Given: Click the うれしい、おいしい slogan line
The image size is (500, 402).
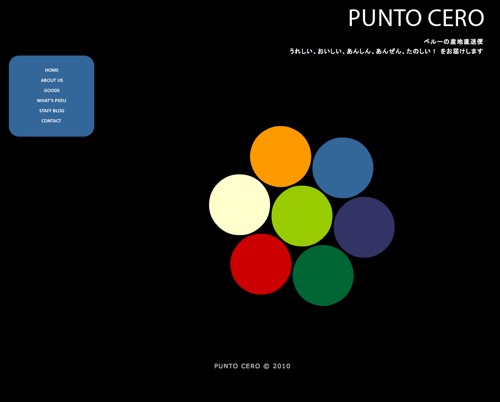Looking at the screenshot, I should pyautogui.click(x=386, y=51).
